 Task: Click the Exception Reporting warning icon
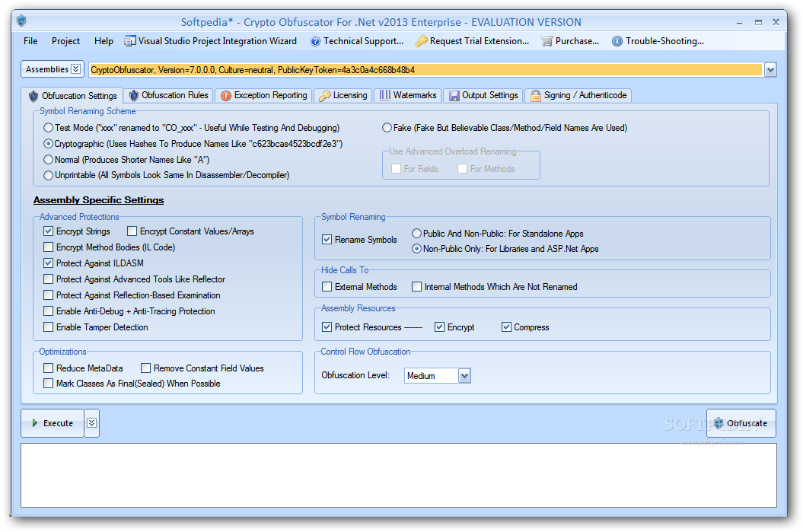[x=226, y=96]
